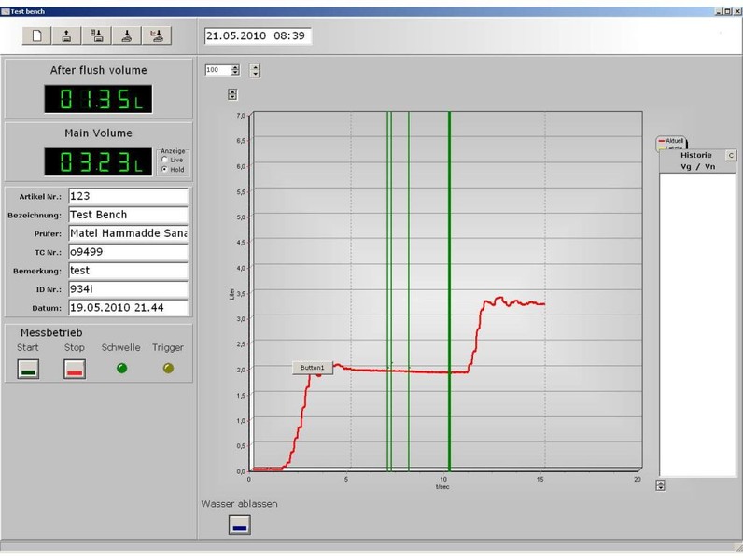Click the small spinner above the chart Y-axis
Screen dimensions: 743x560
232,94
